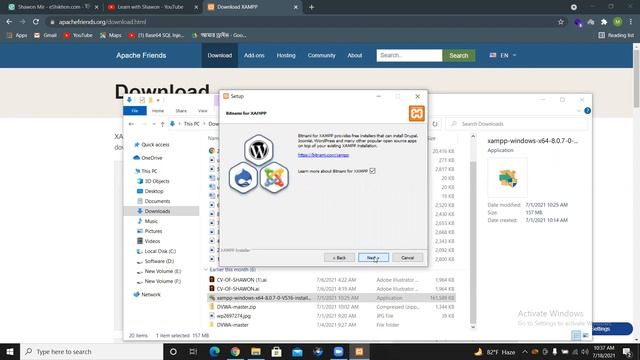Select CV-OF-SHAWON (1).ai file
The width and height of the screenshot is (640, 360).
click(x=242, y=280)
